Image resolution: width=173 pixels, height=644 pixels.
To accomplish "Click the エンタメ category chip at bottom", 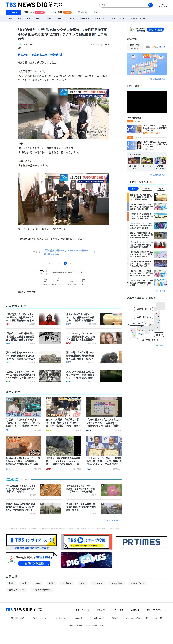I will pos(98,583).
